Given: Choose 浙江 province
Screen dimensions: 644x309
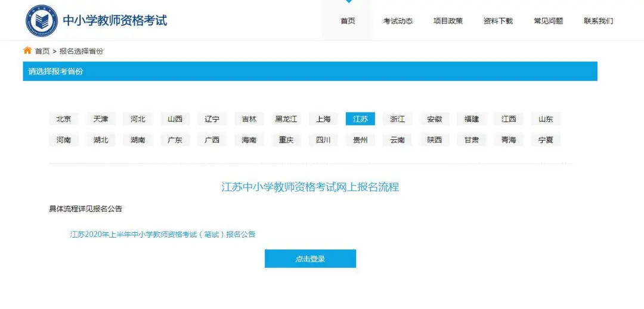Looking at the screenshot, I should click(398, 119).
